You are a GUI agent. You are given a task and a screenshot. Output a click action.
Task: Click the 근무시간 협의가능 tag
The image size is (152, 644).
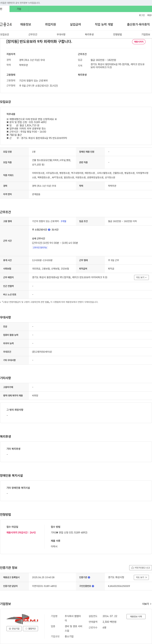point(40,247)
